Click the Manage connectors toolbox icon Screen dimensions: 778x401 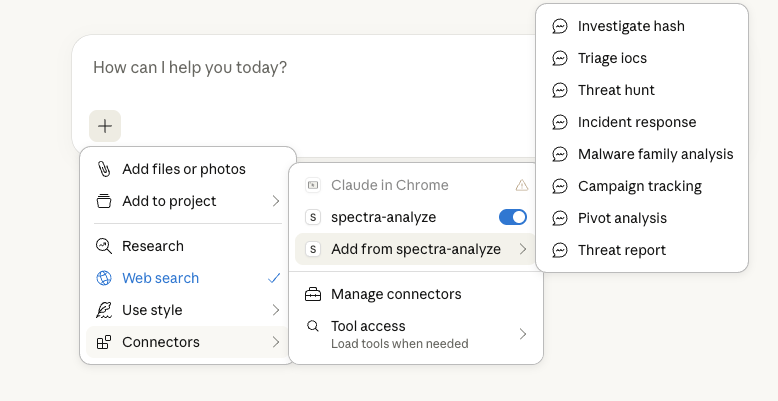(x=313, y=294)
